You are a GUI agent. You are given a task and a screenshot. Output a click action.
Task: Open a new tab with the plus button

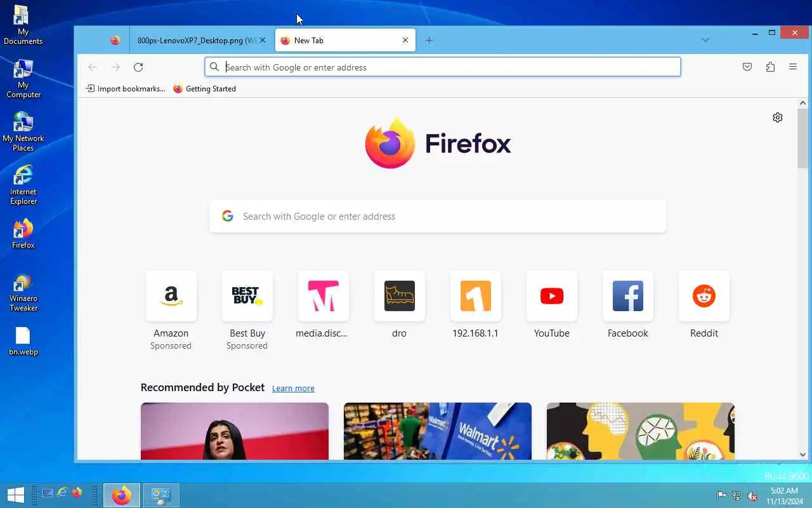[x=429, y=40]
